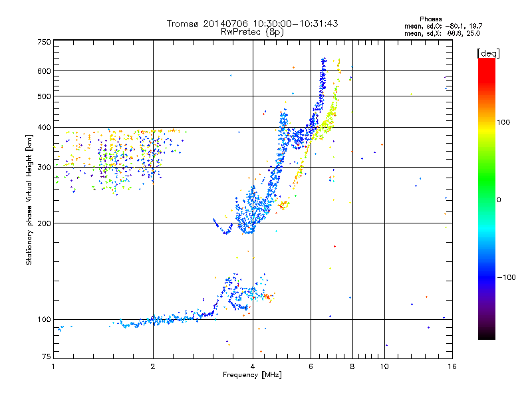
Task: Click the y-axis '300' tick label
Action: click(45, 168)
